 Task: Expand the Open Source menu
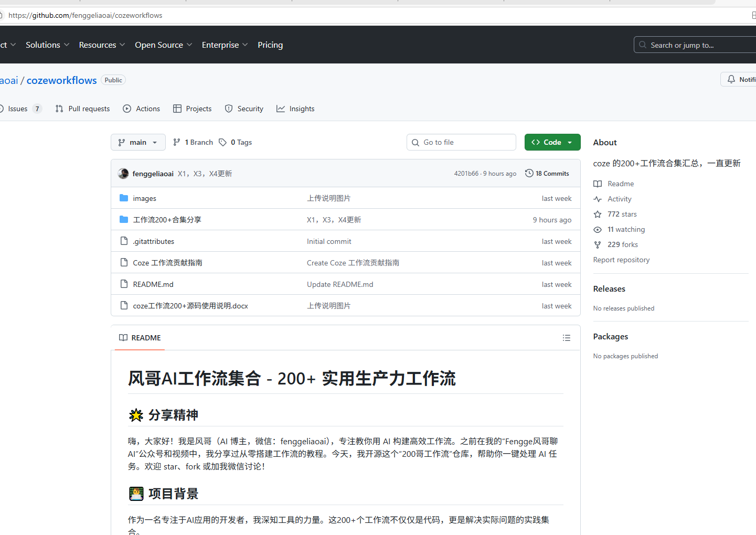tap(163, 45)
